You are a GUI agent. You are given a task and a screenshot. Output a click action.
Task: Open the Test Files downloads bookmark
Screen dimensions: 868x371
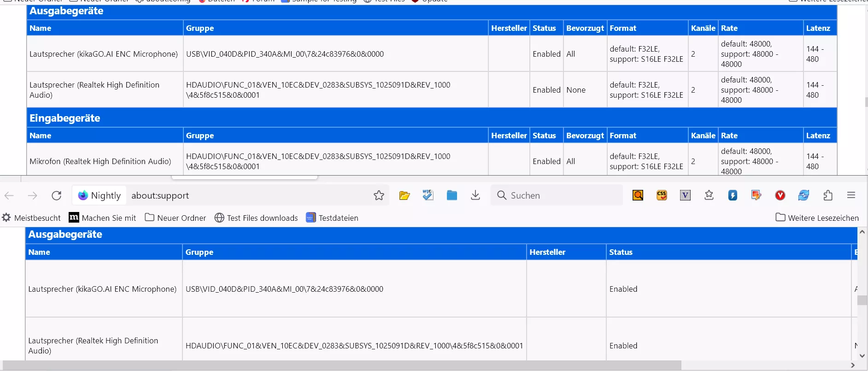(256, 218)
